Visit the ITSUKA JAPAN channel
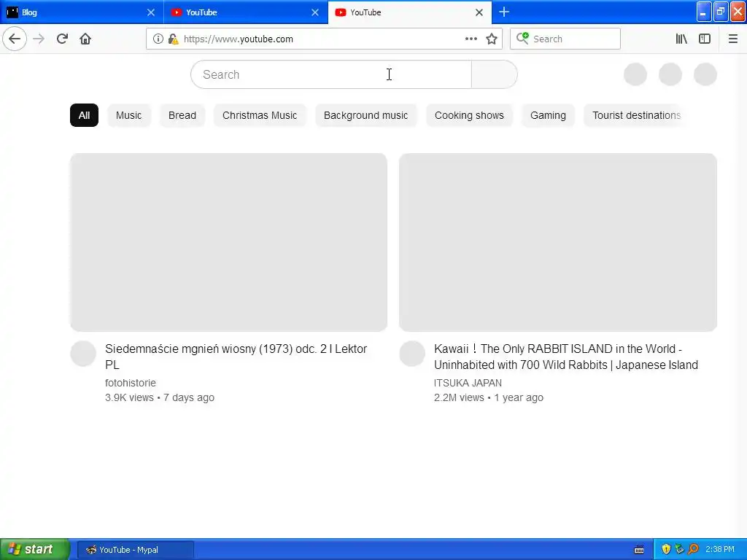 pyautogui.click(x=468, y=383)
